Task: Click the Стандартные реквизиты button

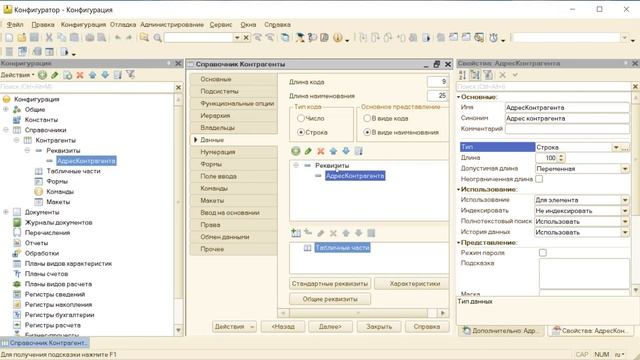Action: 330,283
